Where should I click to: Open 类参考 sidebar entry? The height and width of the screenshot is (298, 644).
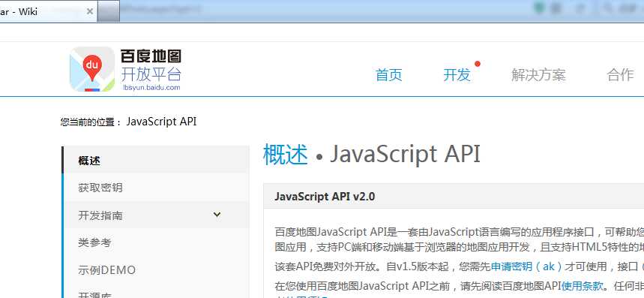(x=156, y=242)
